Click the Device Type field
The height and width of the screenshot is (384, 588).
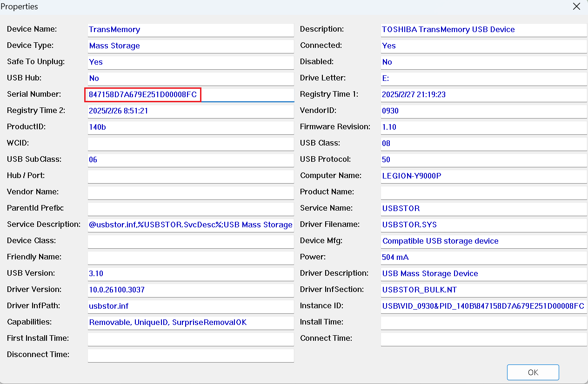click(191, 46)
